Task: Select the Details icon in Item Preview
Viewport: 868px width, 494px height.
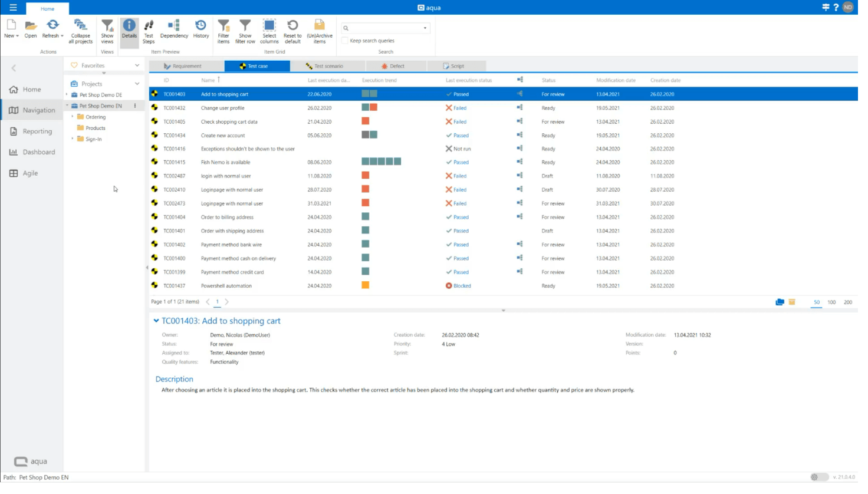Action: point(129,31)
